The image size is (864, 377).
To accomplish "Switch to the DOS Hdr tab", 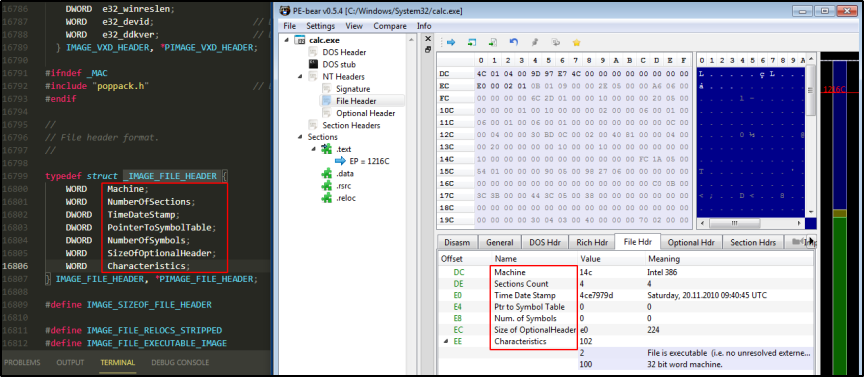I will 544,243.
